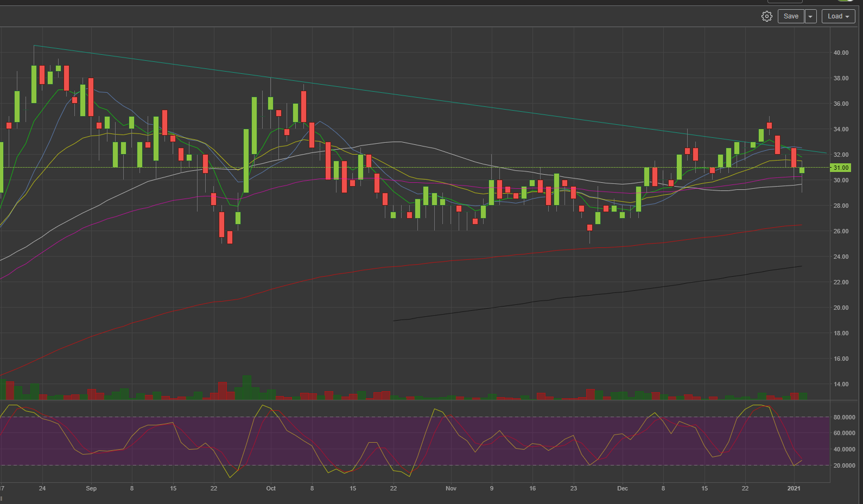Click the Dec date label on time axis
The height and width of the screenshot is (504, 863).
(x=623, y=488)
